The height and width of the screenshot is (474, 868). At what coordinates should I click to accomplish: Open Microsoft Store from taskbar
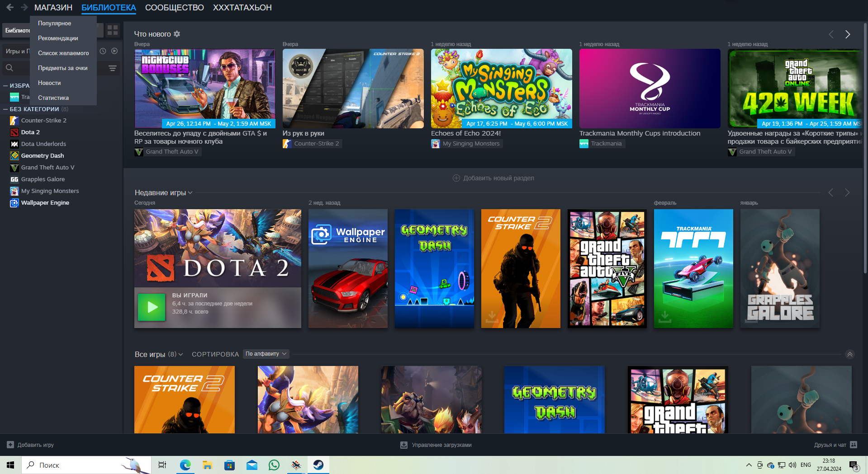coord(230,465)
